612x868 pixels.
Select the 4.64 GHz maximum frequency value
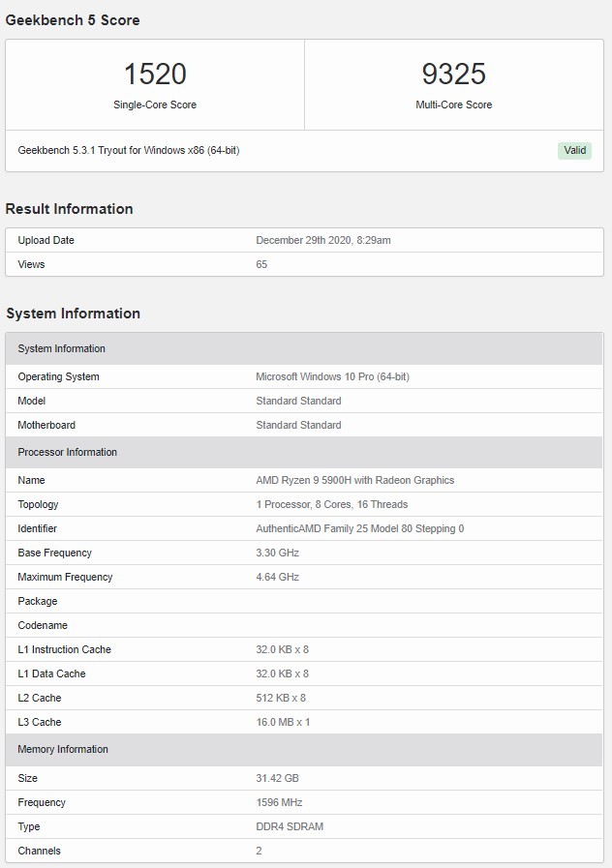pyautogui.click(x=278, y=577)
